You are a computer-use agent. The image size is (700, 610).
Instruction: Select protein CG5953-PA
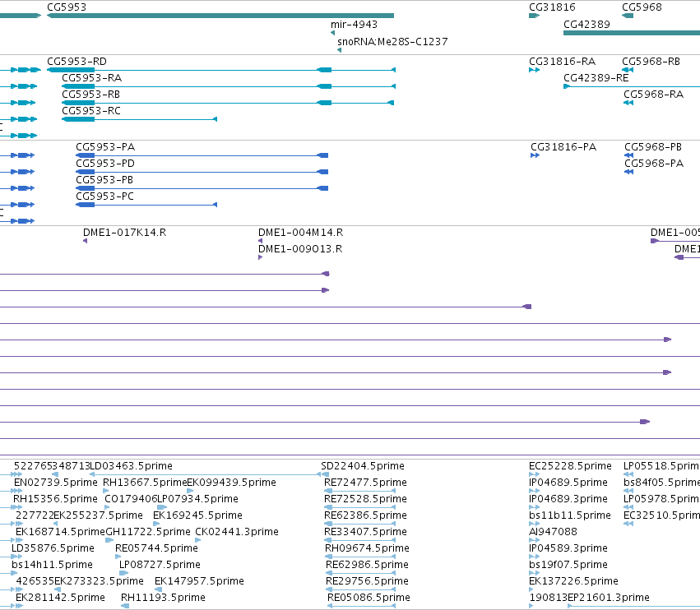click(105, 147)
